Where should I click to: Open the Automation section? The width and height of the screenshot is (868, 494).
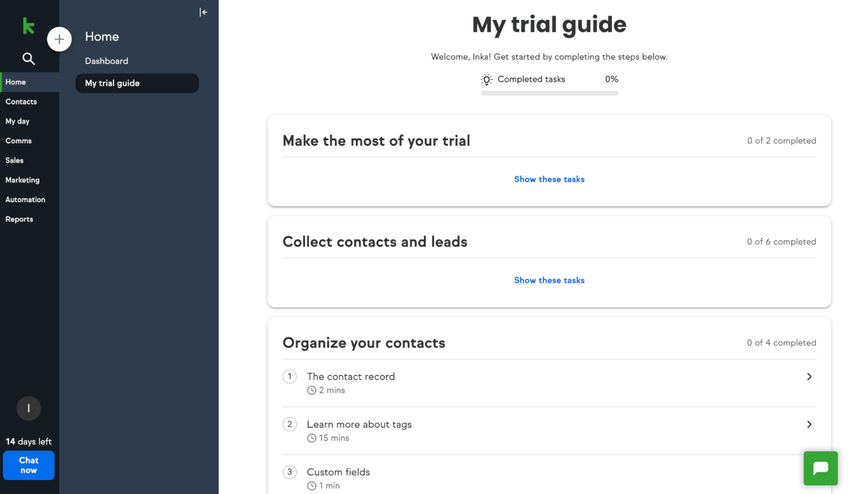point(25,199)
